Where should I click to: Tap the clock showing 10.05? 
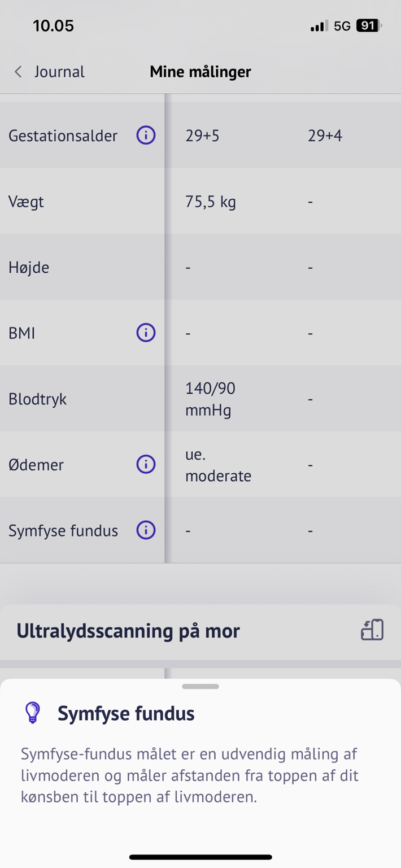click(54, 26)
